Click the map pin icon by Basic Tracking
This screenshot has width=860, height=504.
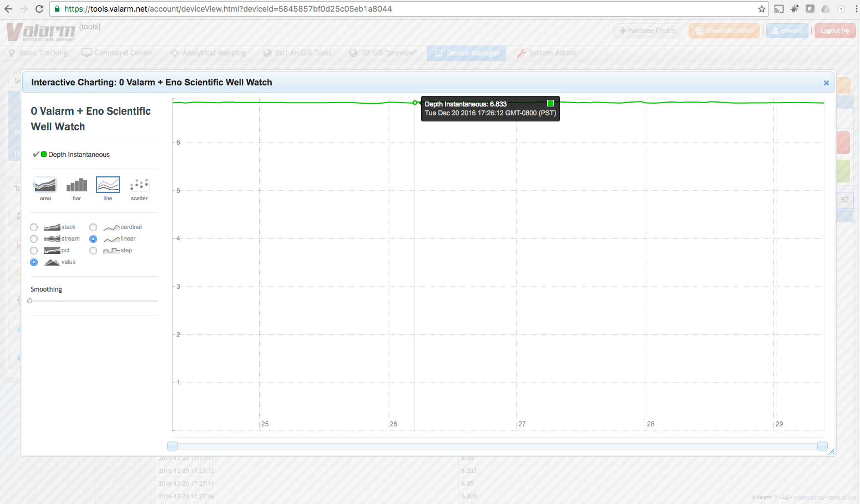pos(12,53)
